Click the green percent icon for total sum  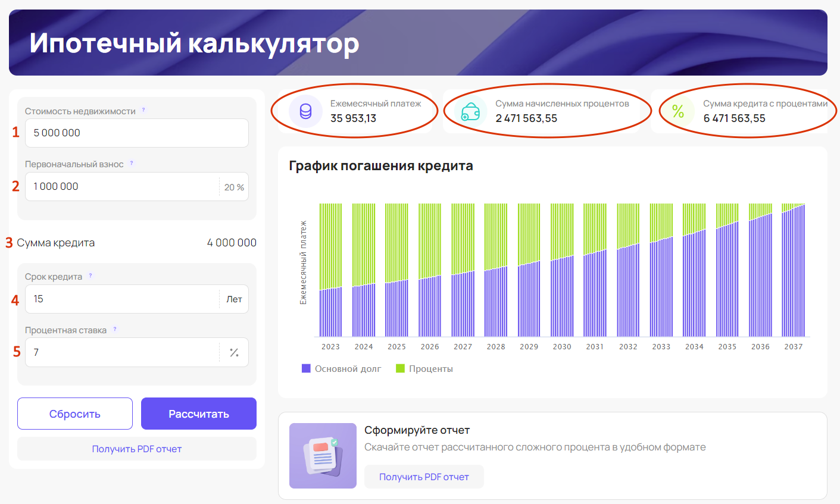coord(677,111)
